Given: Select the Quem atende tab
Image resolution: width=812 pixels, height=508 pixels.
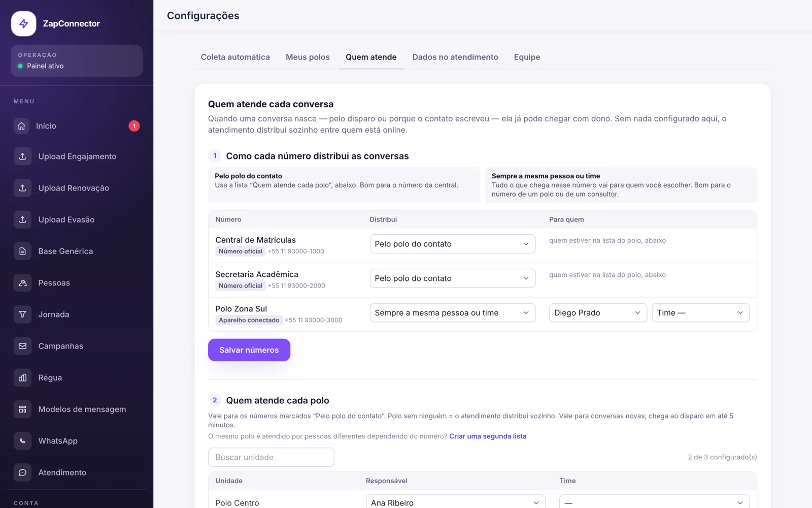Looking at the screenshot, I should tap(371, 57).
